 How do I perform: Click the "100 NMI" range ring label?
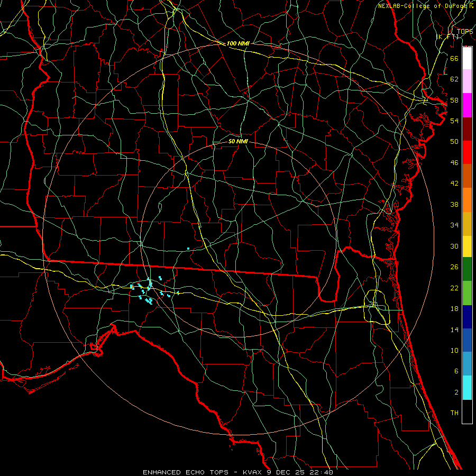[x=238, y=43]
